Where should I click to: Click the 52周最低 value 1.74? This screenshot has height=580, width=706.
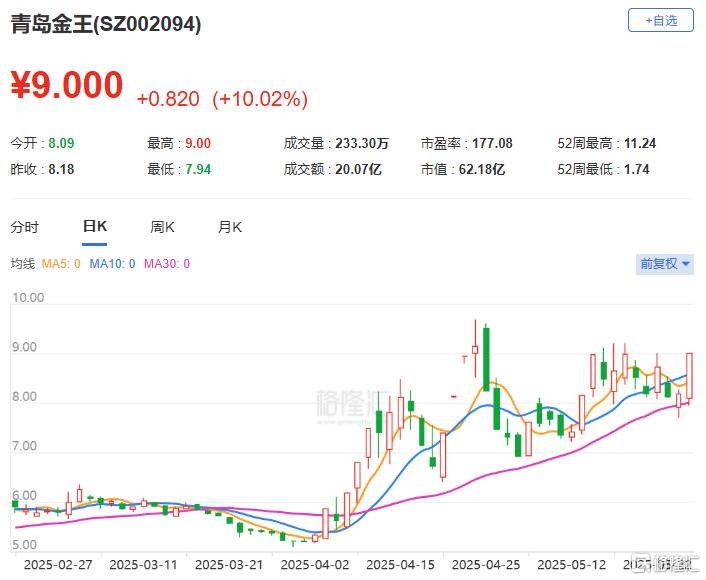point(637,169)
